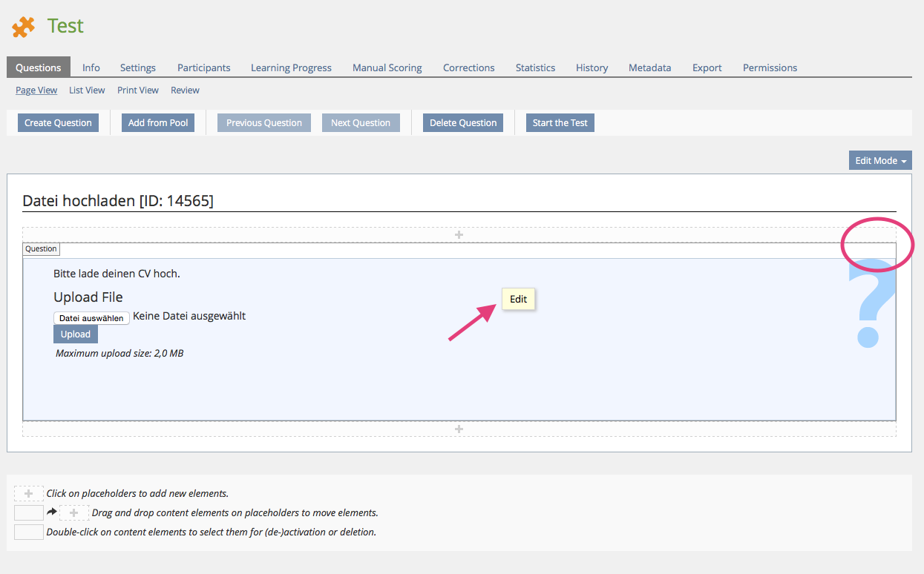Click the Create Question button
Image resolution: width=924 pixels, height=574 pixels.
pos(58,123)
